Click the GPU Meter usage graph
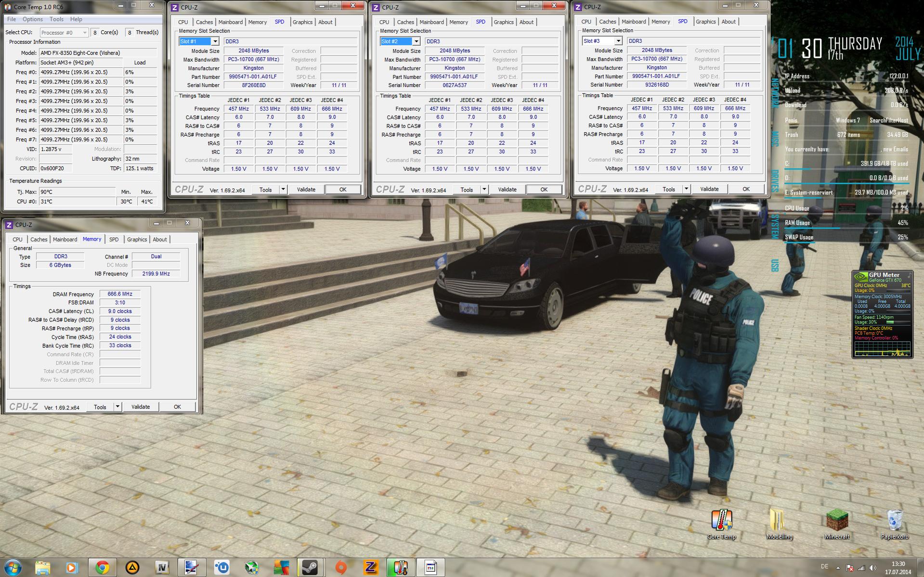The height and width of the screenshot is (577, 924). tap(883, 349)
